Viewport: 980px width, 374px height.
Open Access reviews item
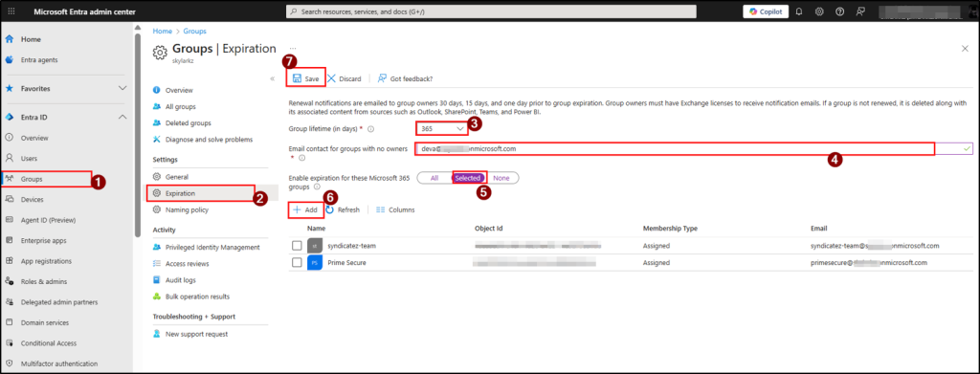(187, 263)
